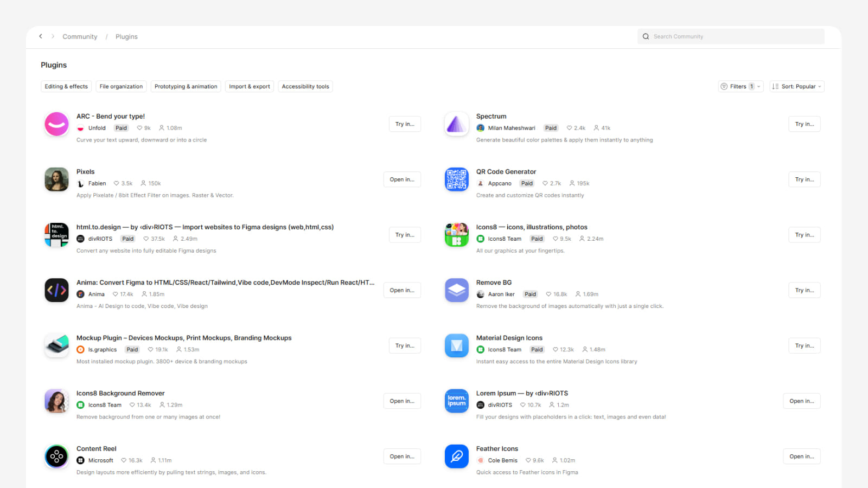The height and width of the screenshot is (488, 868).
Task: Navigate to Community breadcrumb
Action: pyautogui.click(x=80, y=37)
